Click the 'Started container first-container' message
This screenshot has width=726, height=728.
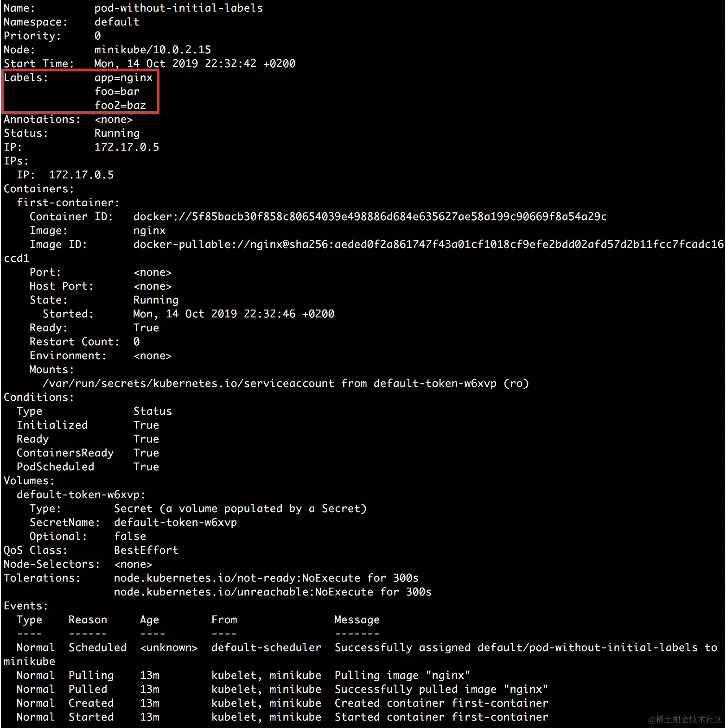[441, 717]
